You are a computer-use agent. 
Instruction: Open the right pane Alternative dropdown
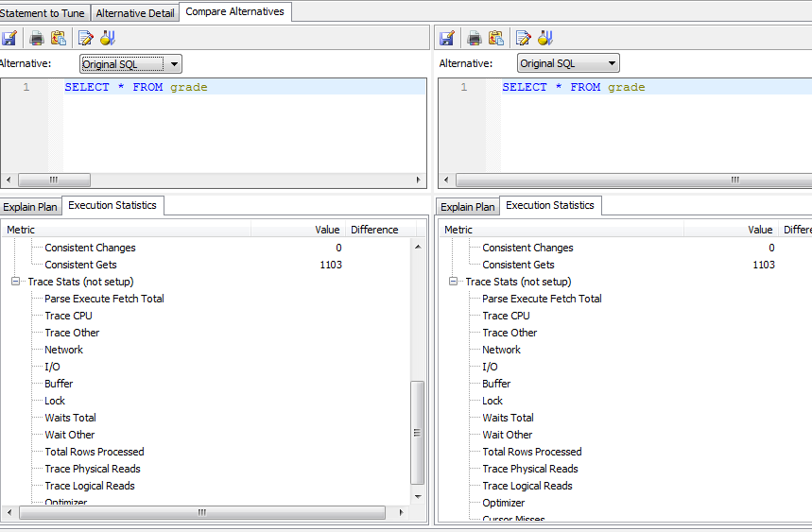pyautogui.click(x=568, y=64)
